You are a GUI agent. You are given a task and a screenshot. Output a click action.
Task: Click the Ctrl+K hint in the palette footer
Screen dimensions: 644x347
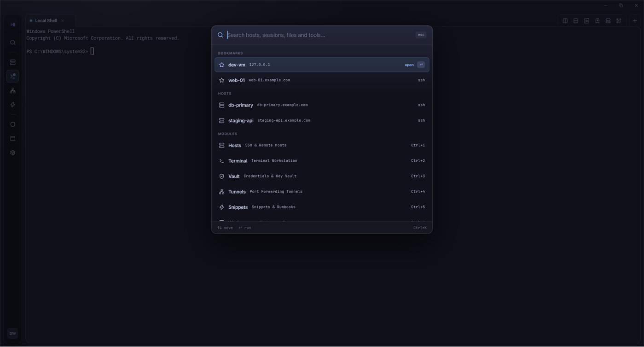tap(420, 228)
